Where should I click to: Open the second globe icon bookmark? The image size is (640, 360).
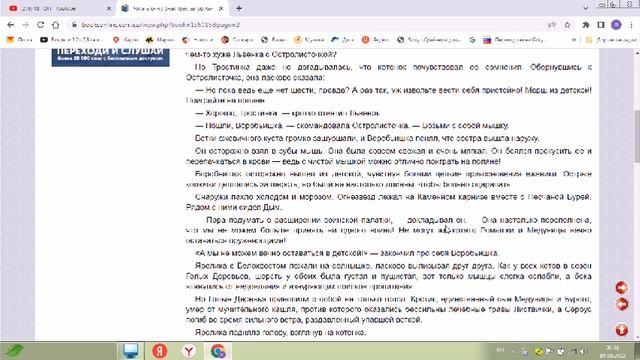pos(429,40)
